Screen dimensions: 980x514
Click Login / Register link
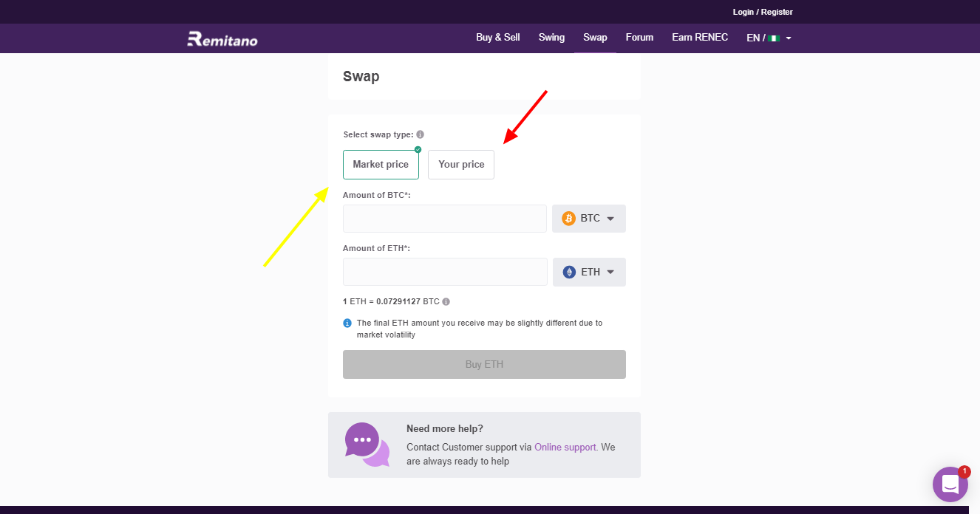(x=763, y=12)
